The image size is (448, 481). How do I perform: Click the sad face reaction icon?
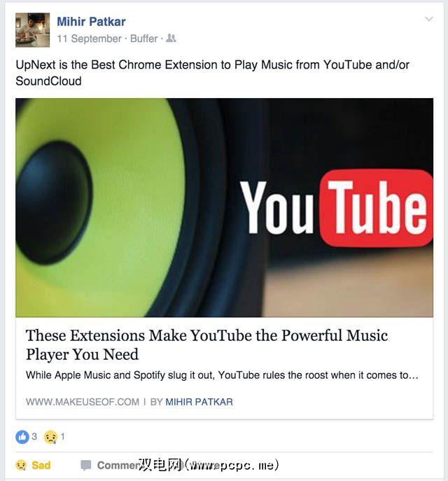(50, 437)
